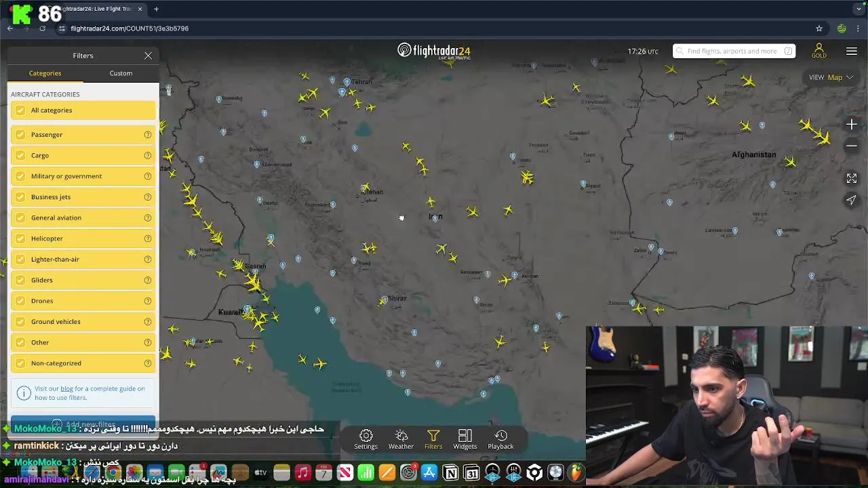Uncheck All categories filter

coord(20,110)
